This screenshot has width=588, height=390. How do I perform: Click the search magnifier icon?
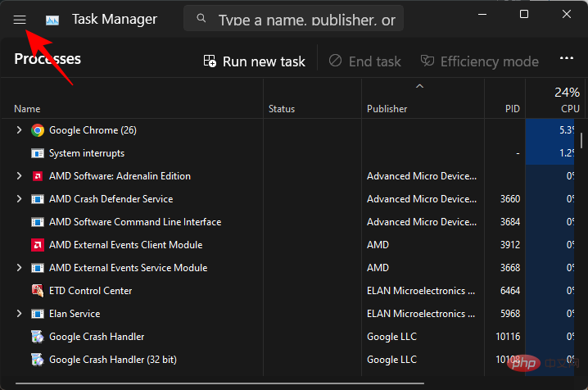click(201, 18)
